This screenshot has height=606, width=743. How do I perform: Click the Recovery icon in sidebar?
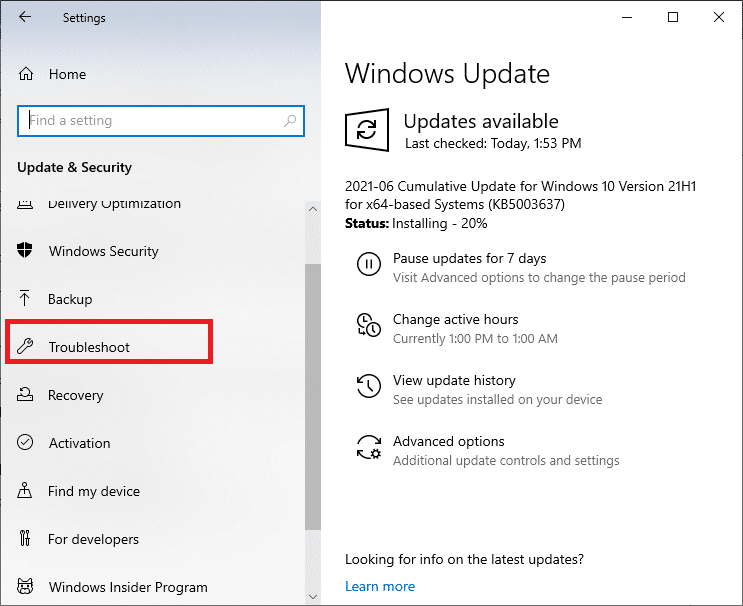click(25, 394)
